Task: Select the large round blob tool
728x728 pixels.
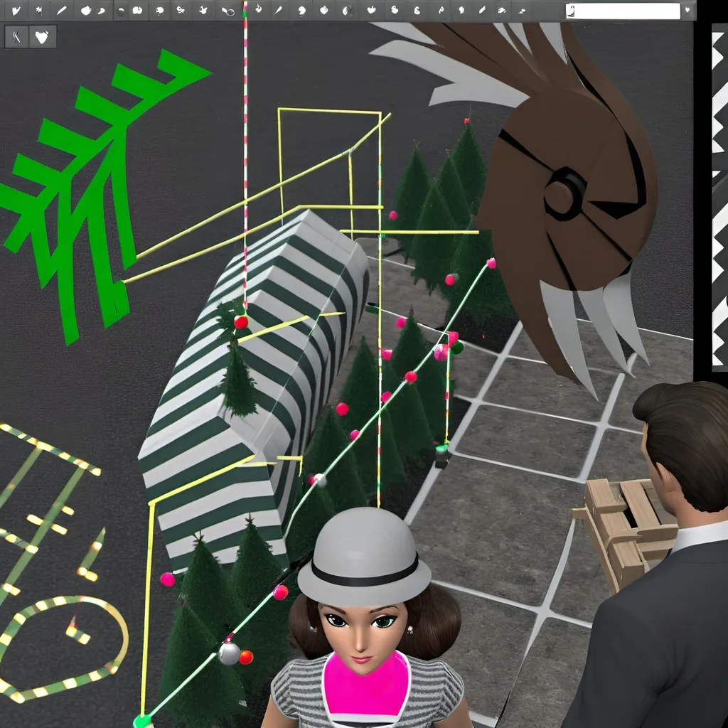Action: point(86,10)
